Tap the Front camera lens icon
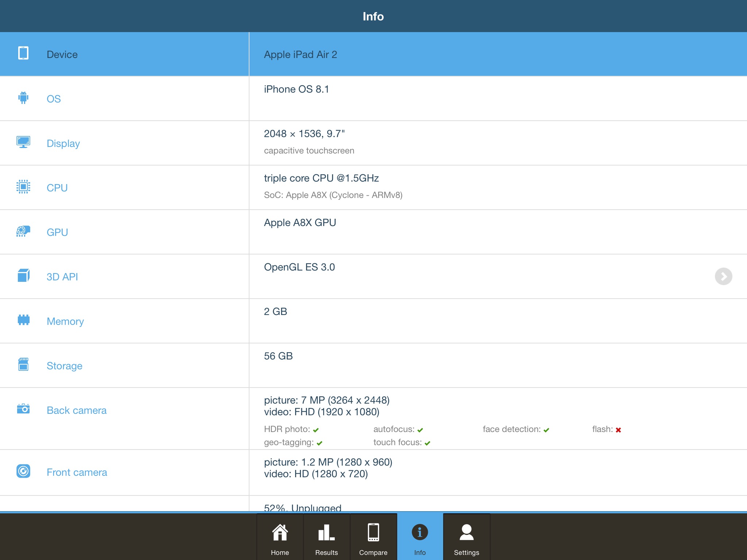 click(x=23, y=471)
